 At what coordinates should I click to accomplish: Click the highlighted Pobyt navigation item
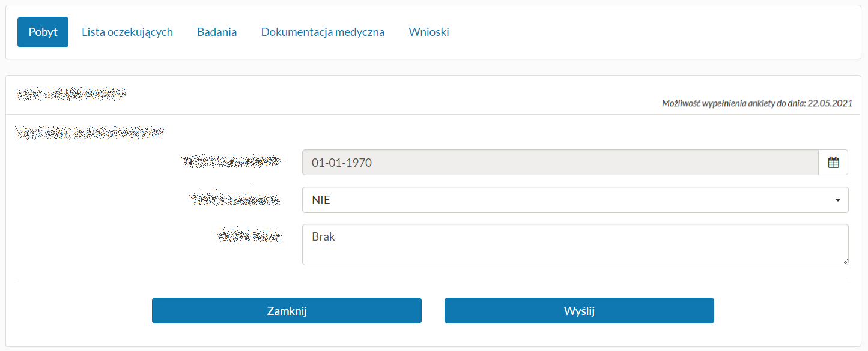click(43, 32)
